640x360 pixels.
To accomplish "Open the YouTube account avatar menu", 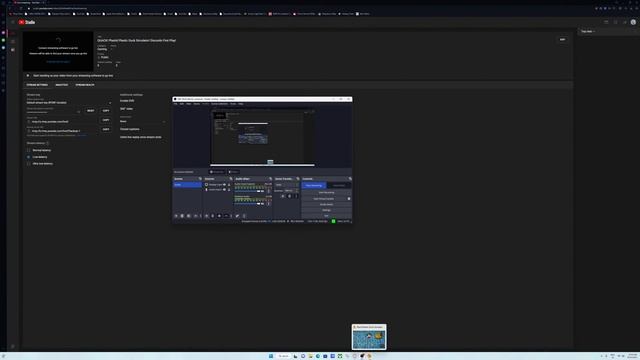I will (x=633, y=22).
